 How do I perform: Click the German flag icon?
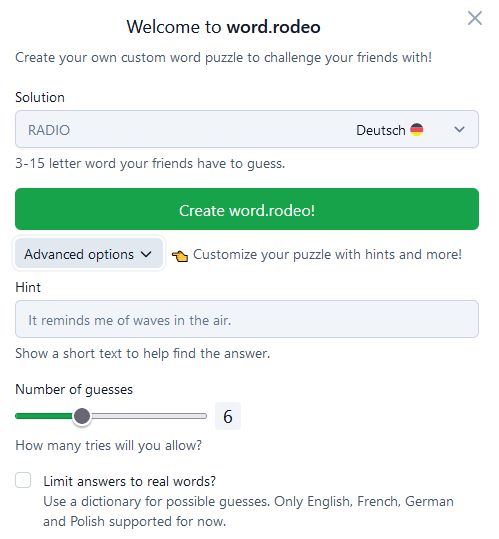pyautogui.click(x=417, y=130)
